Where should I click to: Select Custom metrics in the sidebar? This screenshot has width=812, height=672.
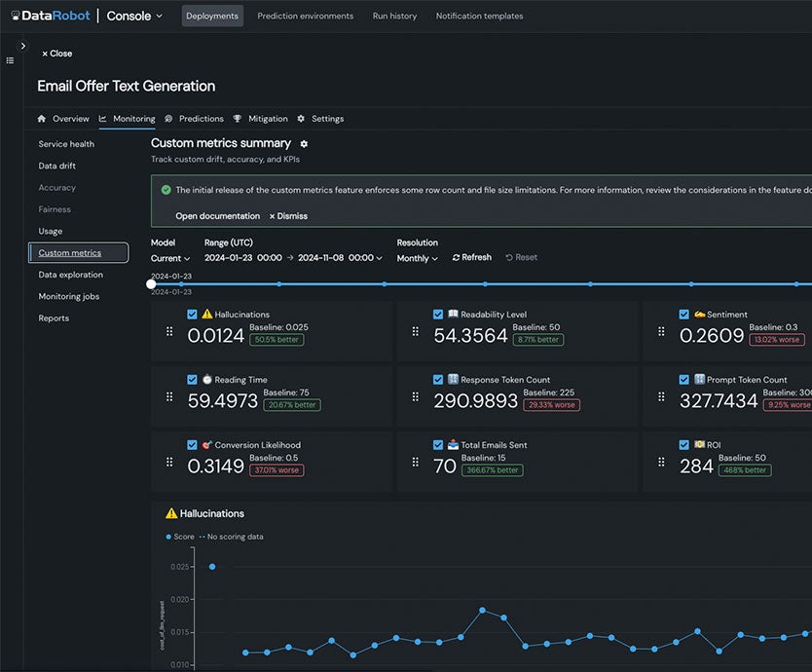[79, 253]
